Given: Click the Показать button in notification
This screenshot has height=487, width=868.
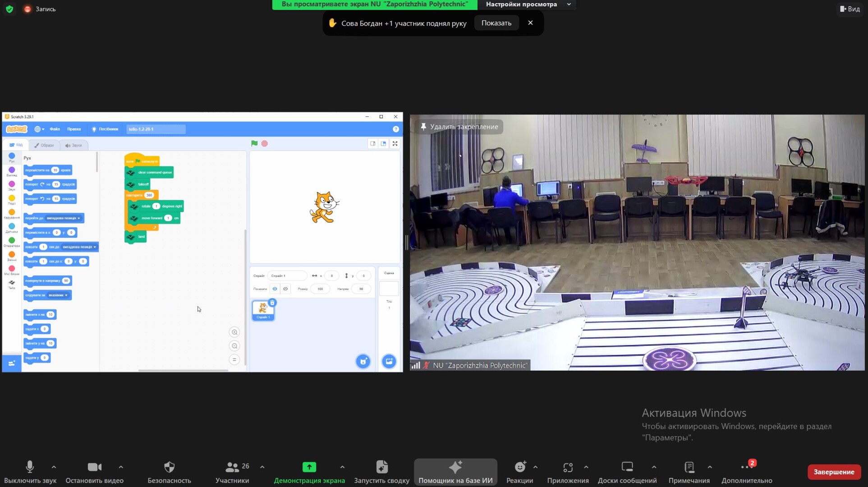Looking at the screenshot, I should click(x=496, y=23).
